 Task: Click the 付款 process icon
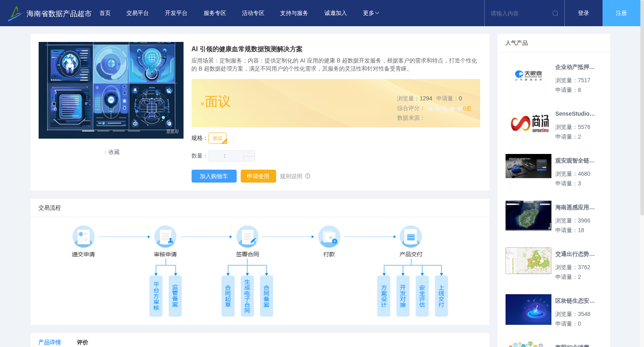(x=329, y=237)
